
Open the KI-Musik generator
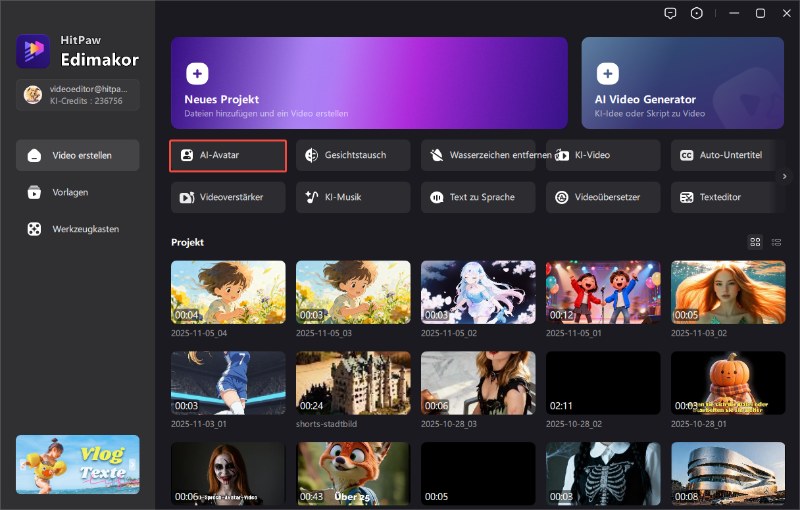coord(353,198)
